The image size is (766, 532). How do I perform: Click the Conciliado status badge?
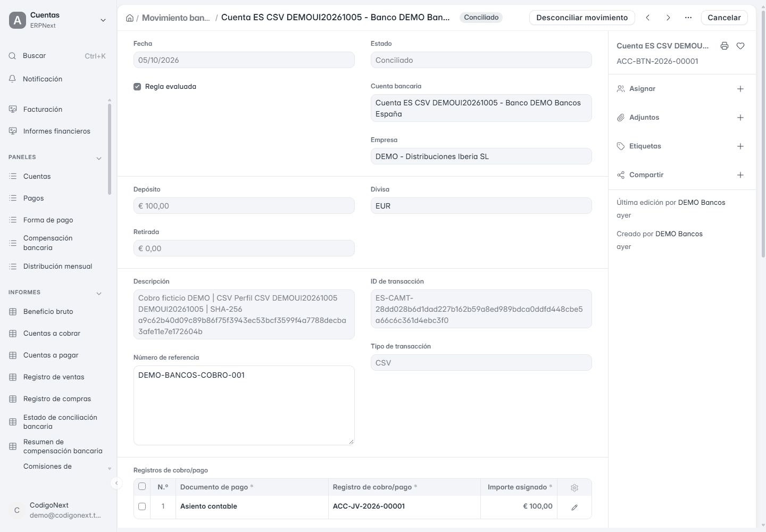tap(481, 18)
